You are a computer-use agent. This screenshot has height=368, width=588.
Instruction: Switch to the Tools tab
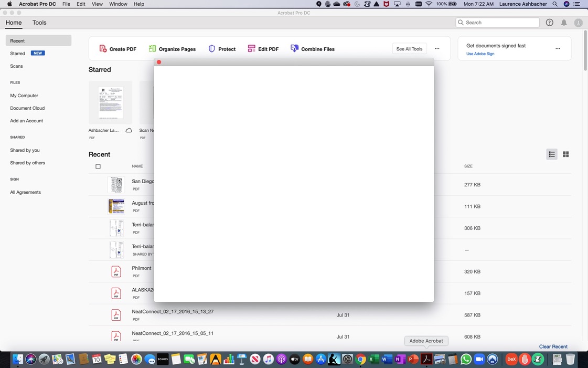click(39, 23)
